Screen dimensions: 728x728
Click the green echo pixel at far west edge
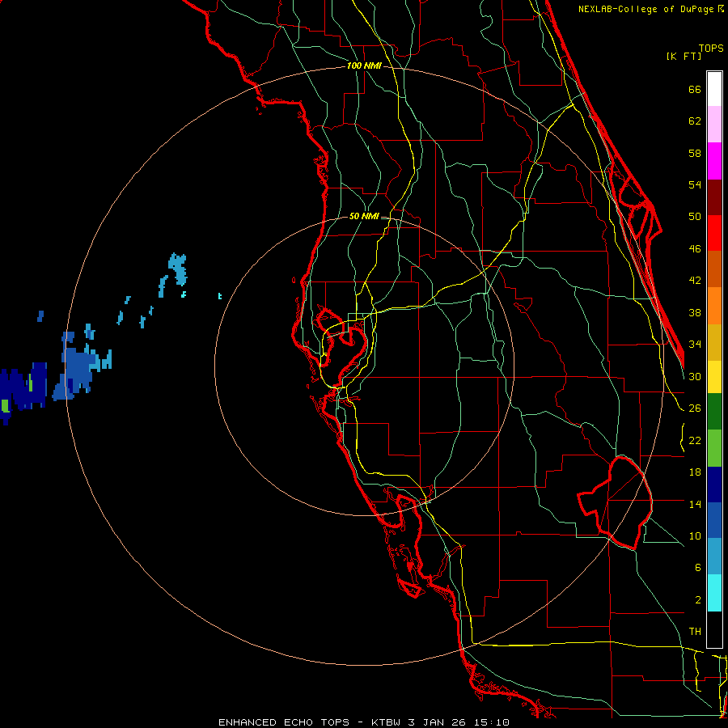coord(5,405)
